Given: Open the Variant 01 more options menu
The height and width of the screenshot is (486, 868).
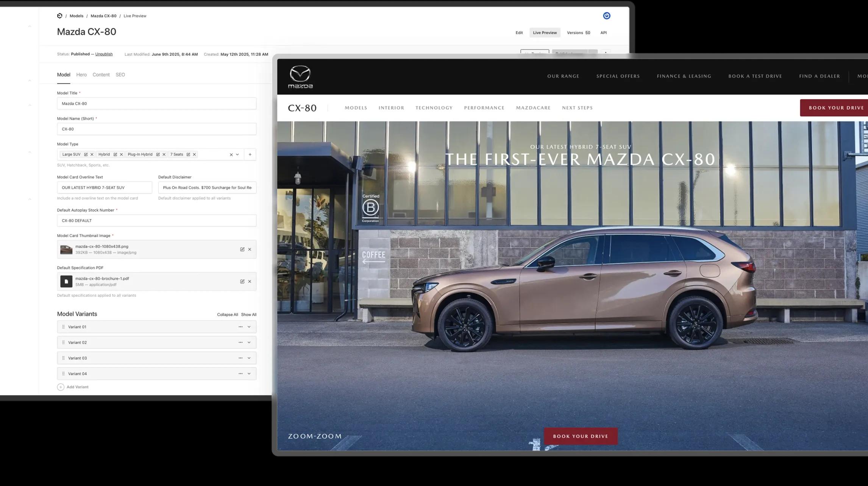Looking at the screenshot, I should coord(240,327).
